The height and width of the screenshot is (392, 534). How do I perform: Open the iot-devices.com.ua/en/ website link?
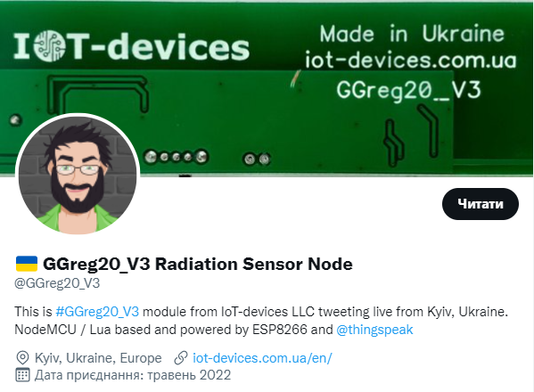pos(262,358)
